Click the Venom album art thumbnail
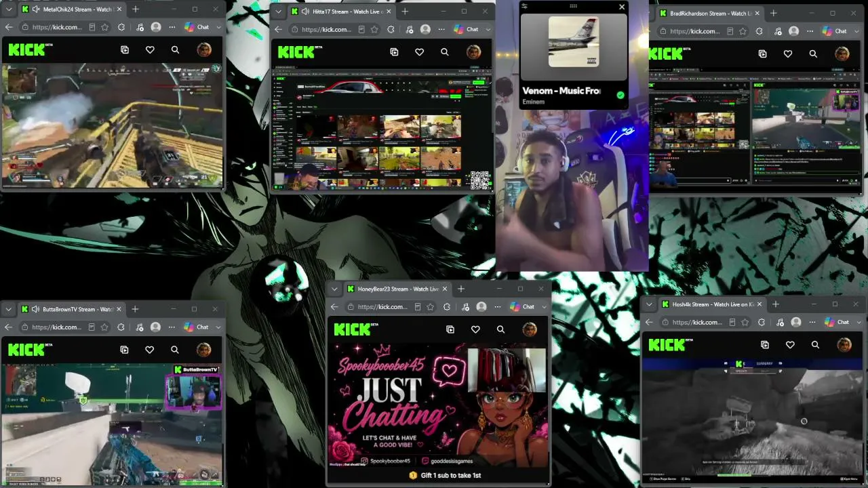This screenshot has width=868, height=488. 573,41
